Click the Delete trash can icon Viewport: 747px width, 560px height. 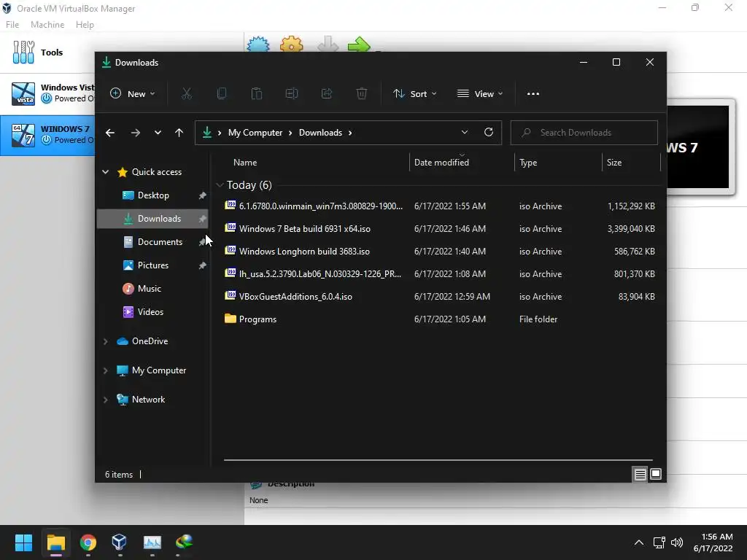point(362,94)
